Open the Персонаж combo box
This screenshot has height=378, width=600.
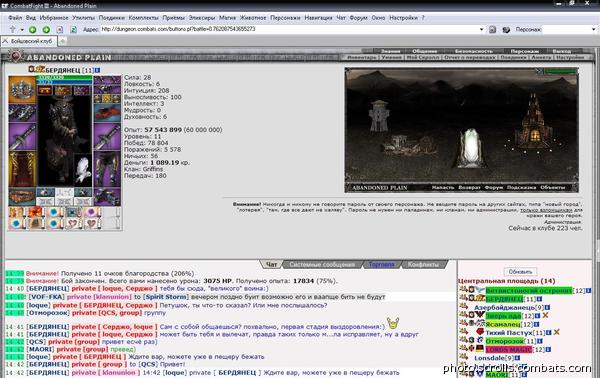[x=570, y=29]
